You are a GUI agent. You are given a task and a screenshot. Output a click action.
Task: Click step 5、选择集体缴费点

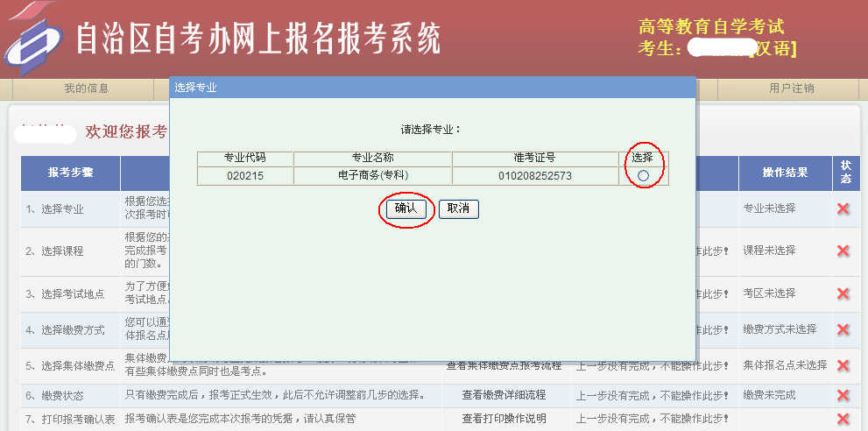click(70, 366)
